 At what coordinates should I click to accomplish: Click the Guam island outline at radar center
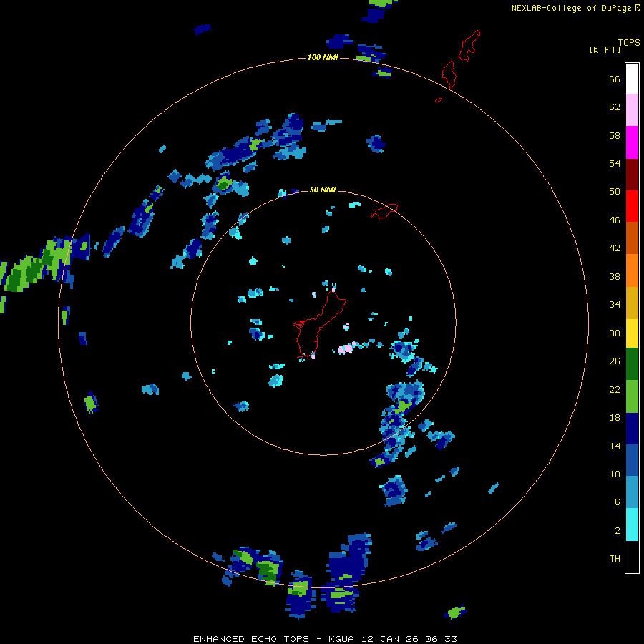click(x=320, y=323)
